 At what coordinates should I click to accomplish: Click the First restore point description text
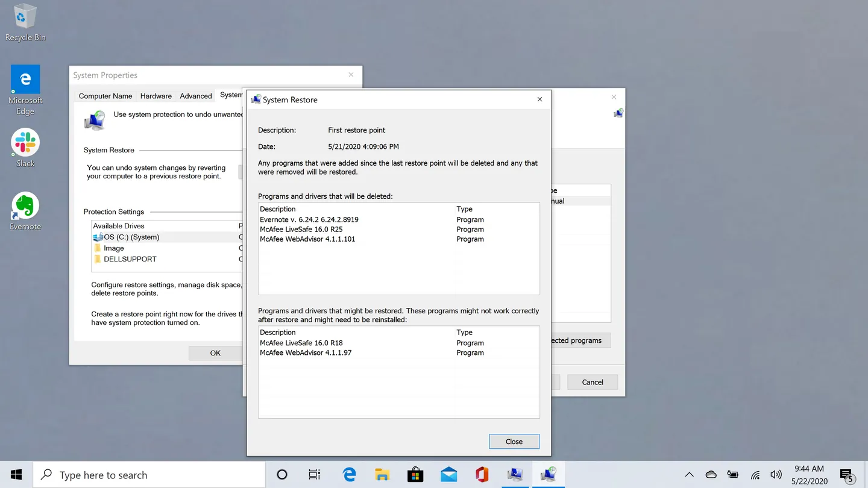(x=356, y=130)
